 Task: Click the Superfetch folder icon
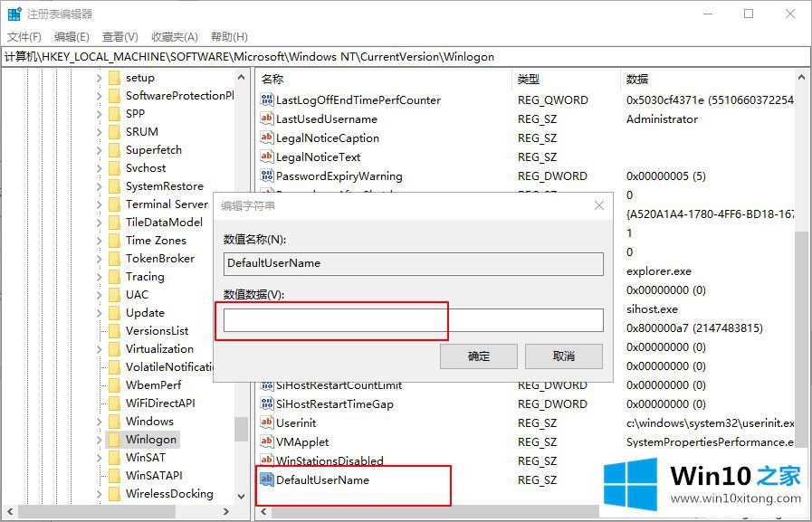(x=114, y=149)
